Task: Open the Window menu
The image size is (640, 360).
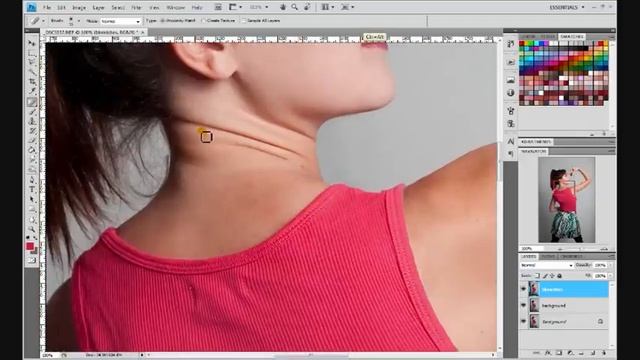Action: point(176,7)
